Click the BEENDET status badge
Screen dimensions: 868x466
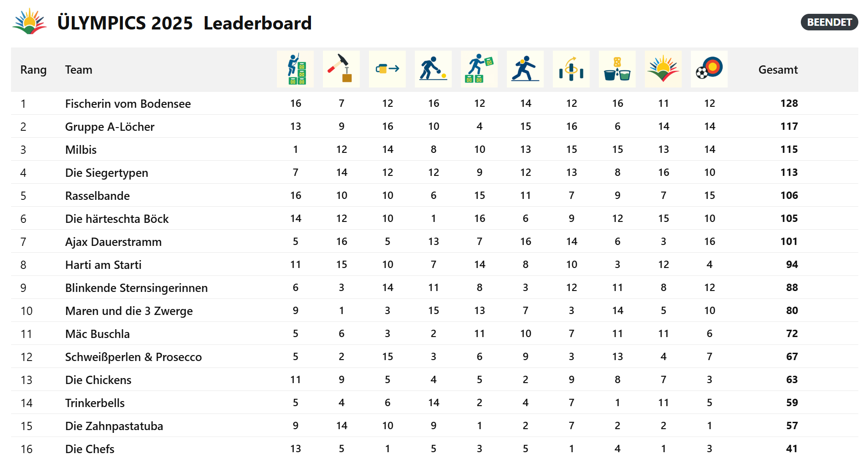[x=829, y=22]
